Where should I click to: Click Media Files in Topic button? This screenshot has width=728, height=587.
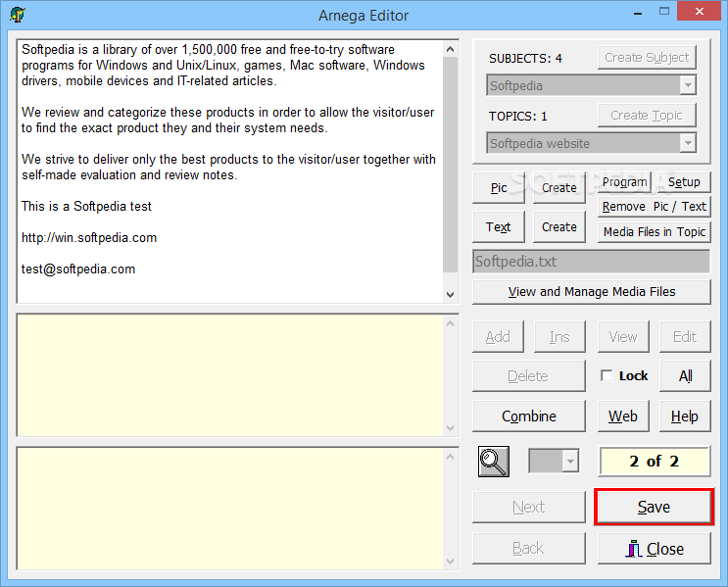(x=655, y=231)
